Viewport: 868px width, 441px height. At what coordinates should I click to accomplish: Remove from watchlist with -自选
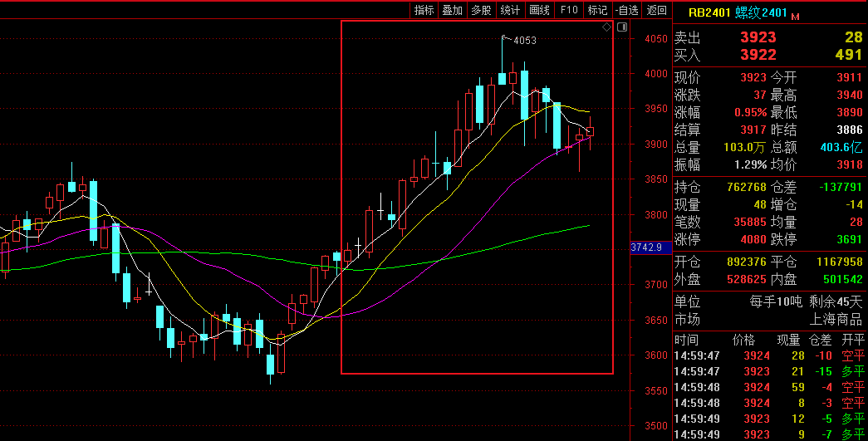627,10
